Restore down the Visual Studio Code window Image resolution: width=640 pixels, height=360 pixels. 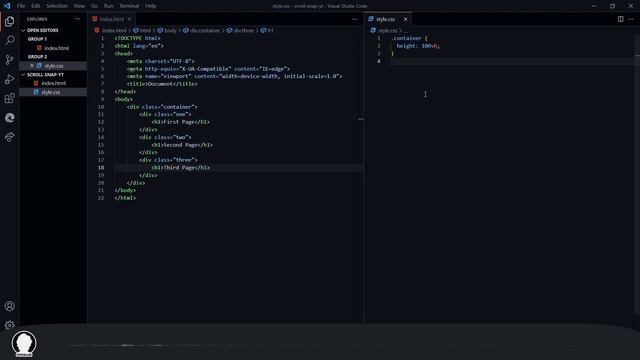pyautogui.click(x=612, y=6)
